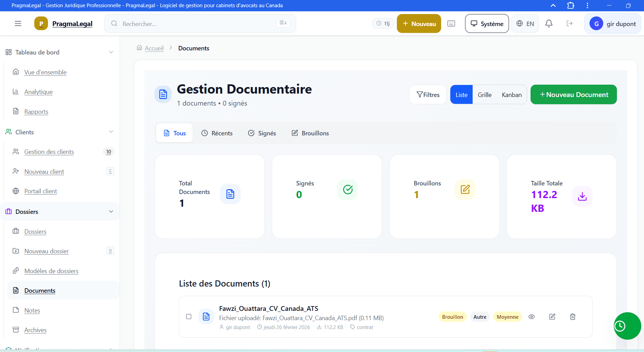Screen dimensions: 644x352
Task: Open Nouveau client page
Action: [x=44, y=172]
